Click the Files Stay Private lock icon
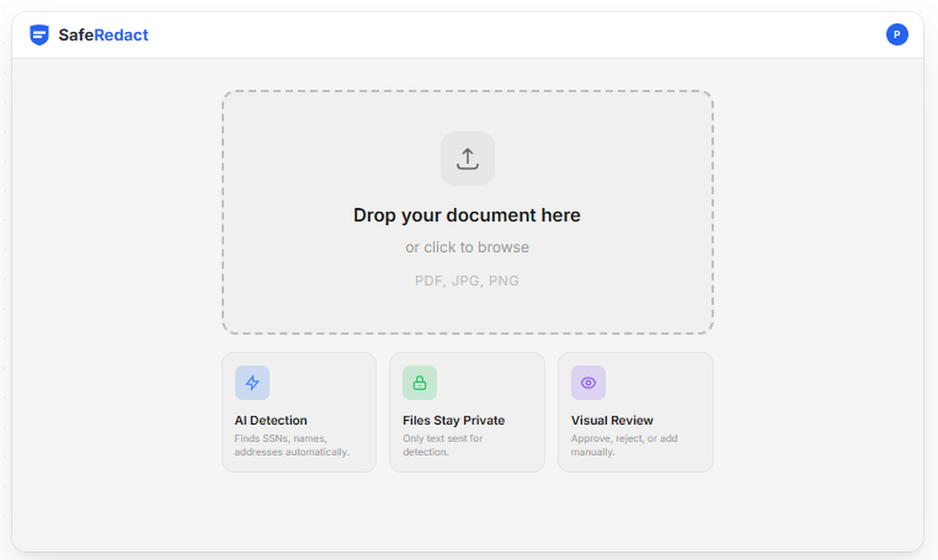The width and height of the screenshot is (938, 560). pyautogui.click(x=419, y=383)
